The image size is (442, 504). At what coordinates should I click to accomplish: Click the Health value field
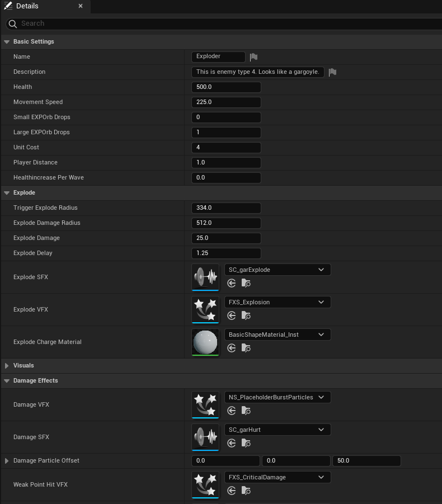pyautogui.click(x=226, y=87)
